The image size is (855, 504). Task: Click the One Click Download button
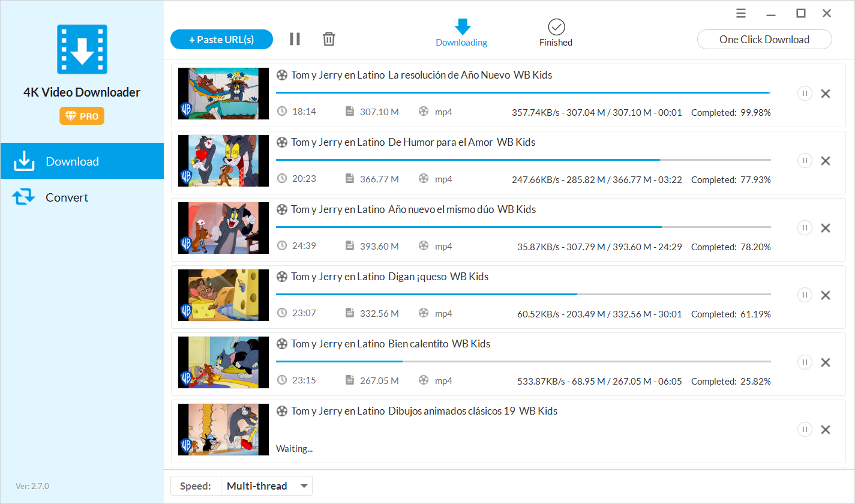[764, 40]
